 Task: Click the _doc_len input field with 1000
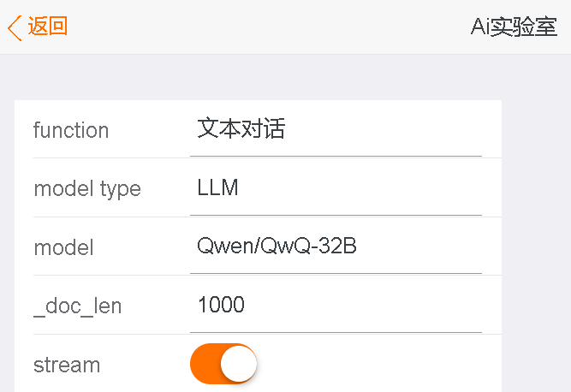point(336,305)
